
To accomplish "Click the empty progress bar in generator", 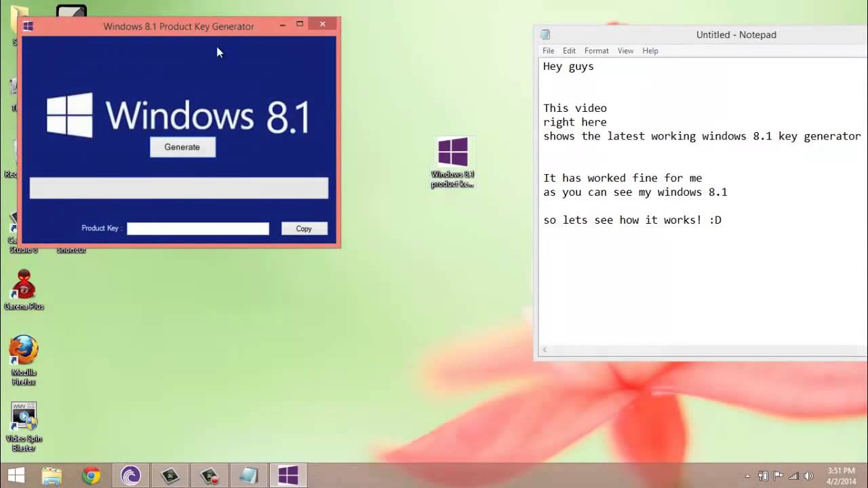I will click(179, 188).
